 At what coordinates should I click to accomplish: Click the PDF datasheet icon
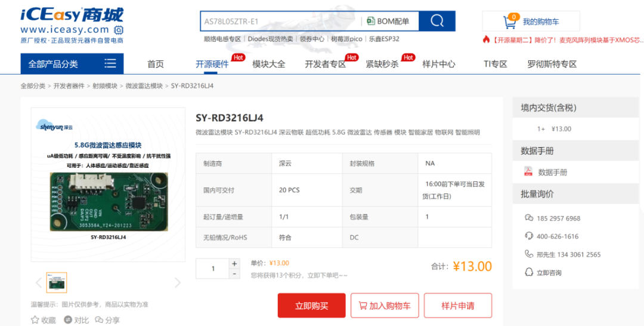[x=528, y=172]
